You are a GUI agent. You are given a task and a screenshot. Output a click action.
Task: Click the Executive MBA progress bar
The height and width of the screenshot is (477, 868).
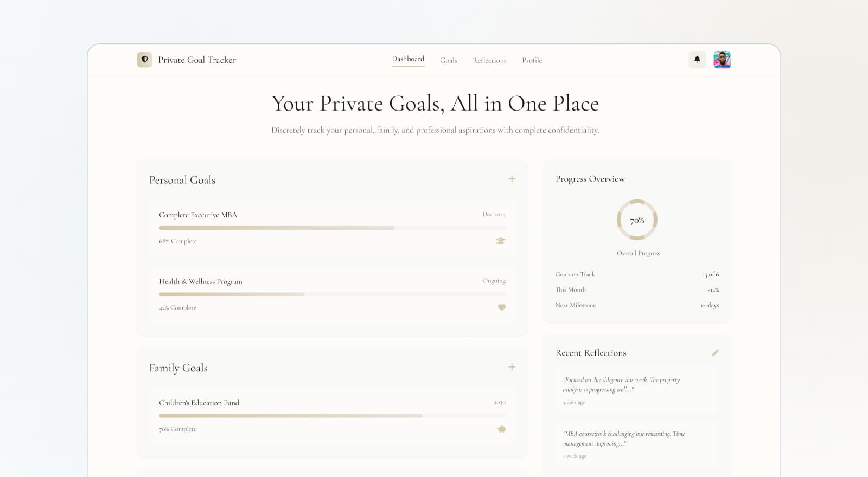coord(332,228)
